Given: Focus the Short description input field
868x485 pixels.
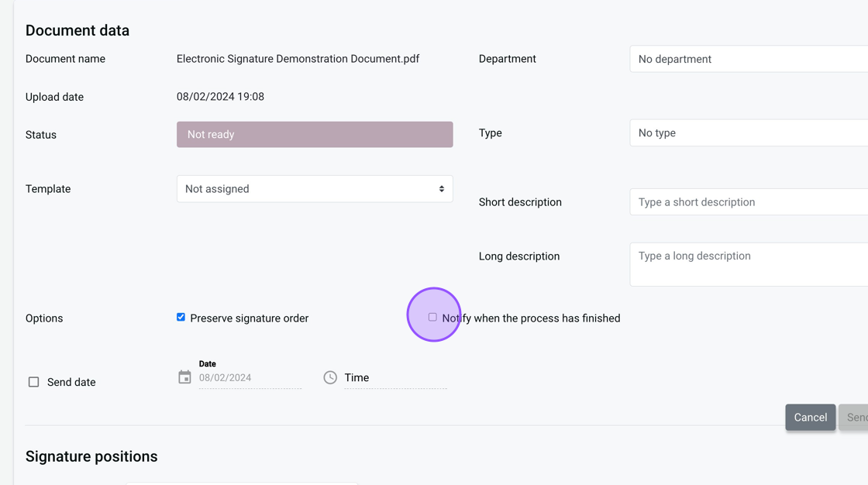Looking at the screenshot, I should click(x=748, y=202).
